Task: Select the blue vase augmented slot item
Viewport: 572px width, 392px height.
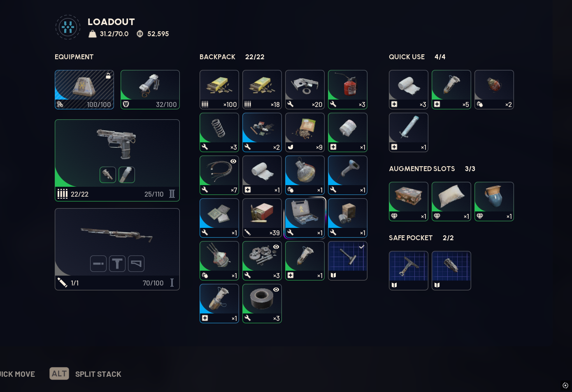Action: [x=494, y=202]
